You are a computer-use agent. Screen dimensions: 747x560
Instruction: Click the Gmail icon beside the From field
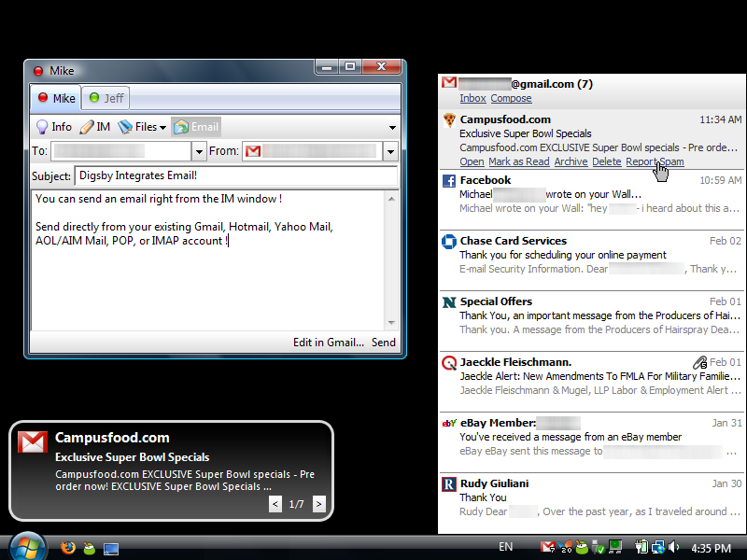253,150
